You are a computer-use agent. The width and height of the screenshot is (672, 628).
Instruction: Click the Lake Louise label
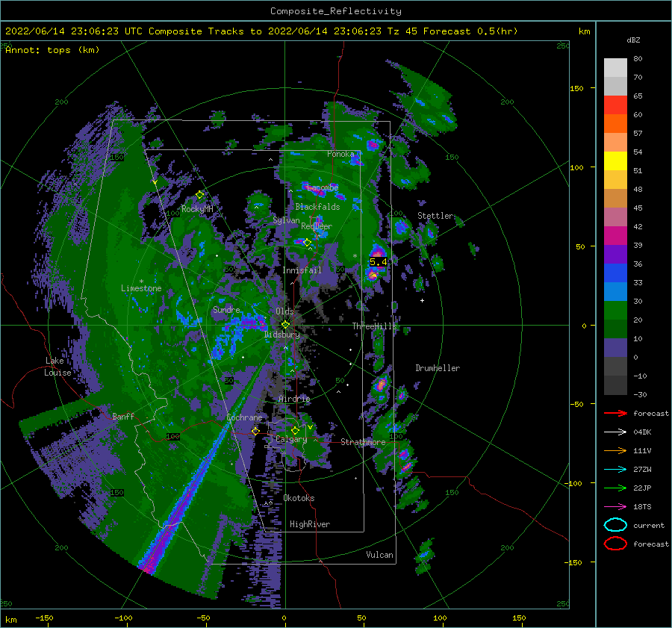coord(57,367)
